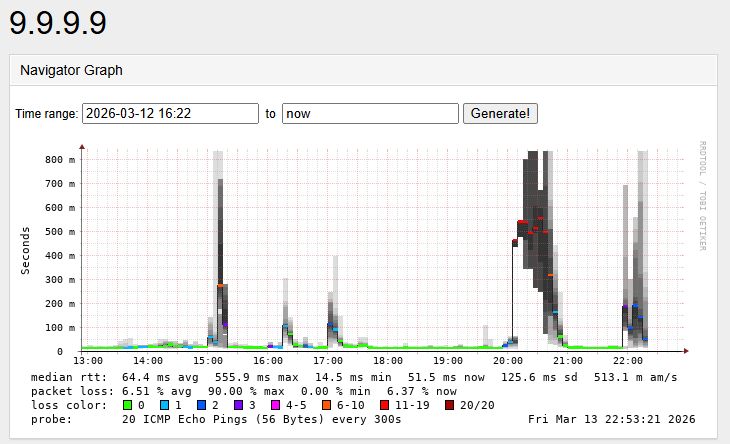Click the '14.5 ms min' value
730x444 pixels.
pos(353,377)
